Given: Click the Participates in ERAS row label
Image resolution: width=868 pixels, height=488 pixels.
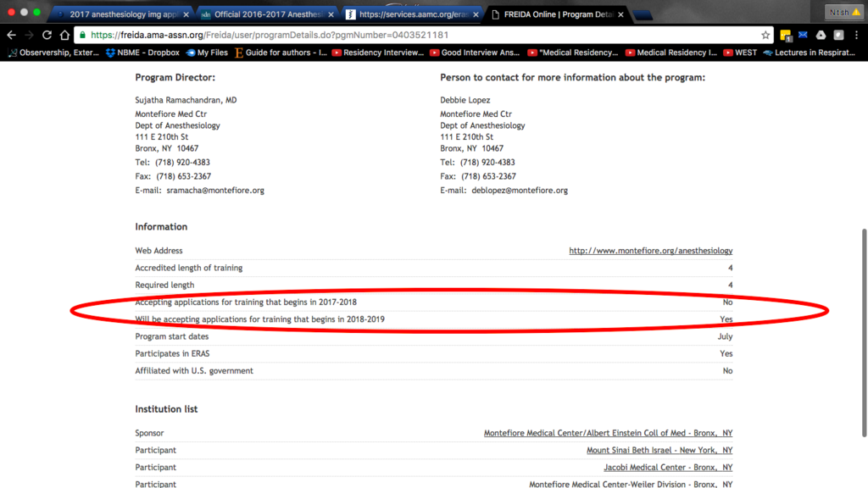Looking at the screenshot, I should pos(172,353).
